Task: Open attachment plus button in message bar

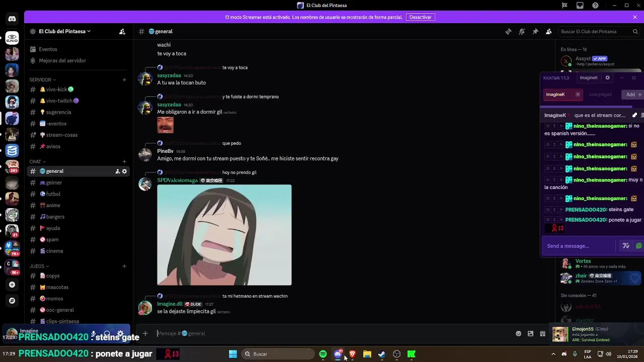Action: pos(145,333)
